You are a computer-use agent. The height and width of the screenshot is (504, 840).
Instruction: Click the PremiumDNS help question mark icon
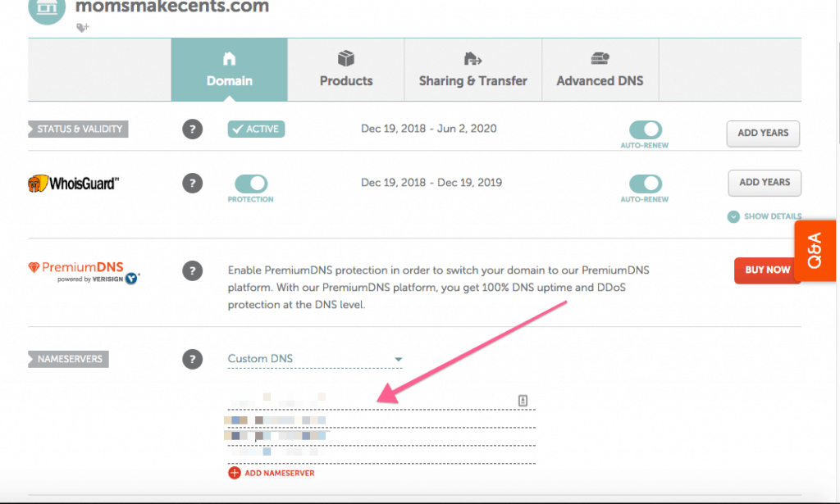click(192, 270)
